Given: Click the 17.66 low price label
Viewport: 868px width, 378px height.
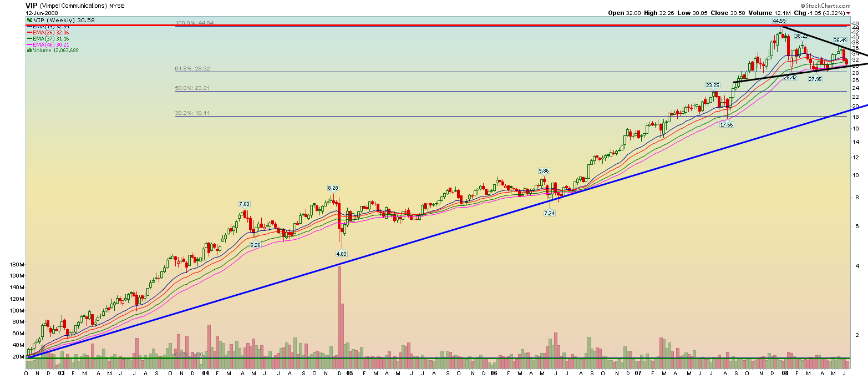Looking at the screenshot, I should 727,125.
